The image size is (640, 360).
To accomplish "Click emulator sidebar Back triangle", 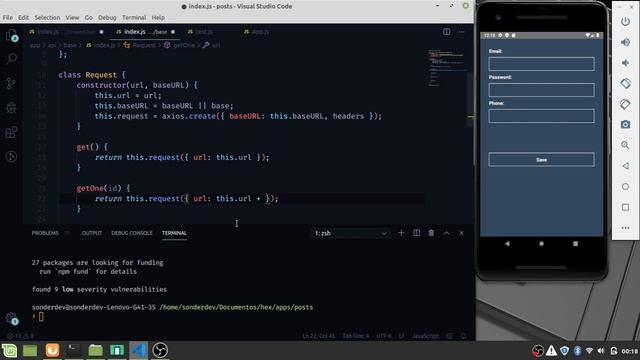I will (625, 166).
